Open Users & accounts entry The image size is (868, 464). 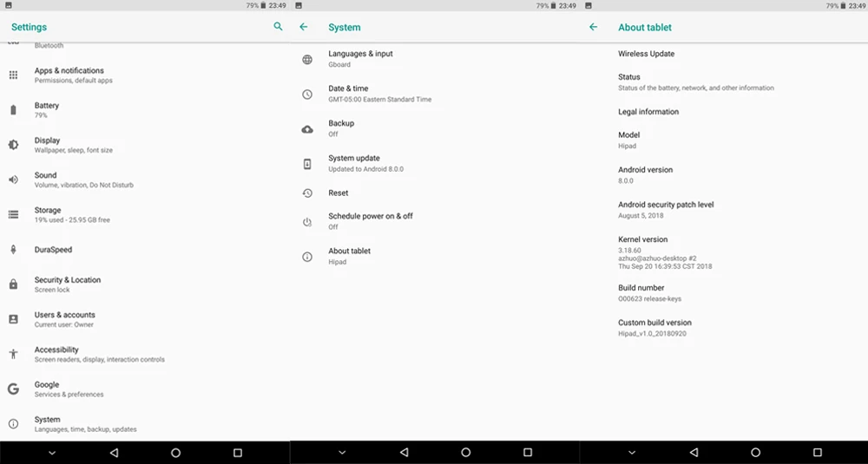point(145,319)
